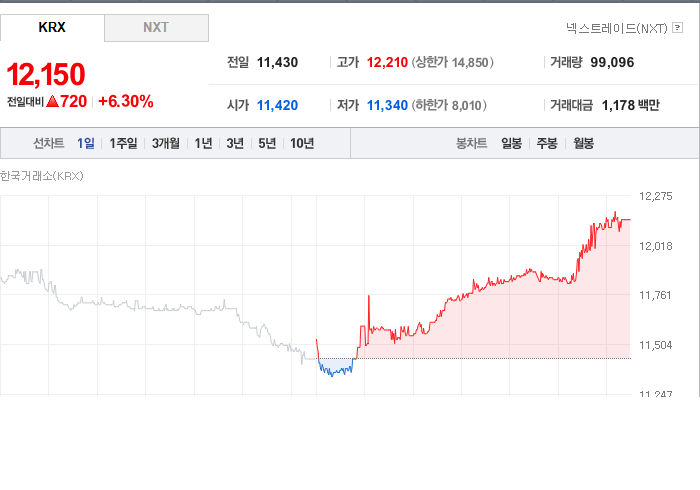This screenshot has height=490, width=700.
Task: Click the red up-triangle change indicator
Action: coord(53,101)
